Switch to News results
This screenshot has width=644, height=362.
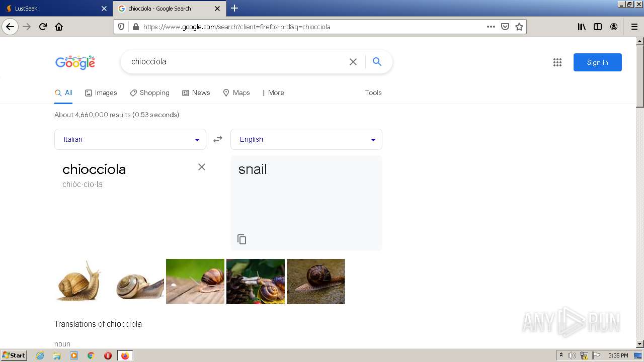click(196, 93)
